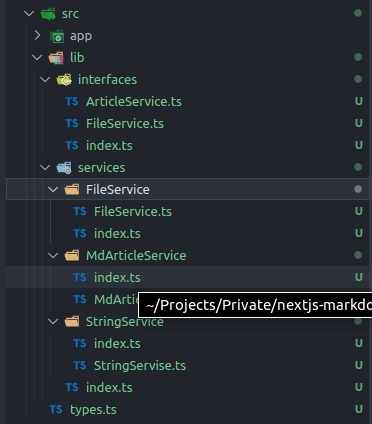
Task: Select the MdArticleService folder label
Action: coord(136,256)
